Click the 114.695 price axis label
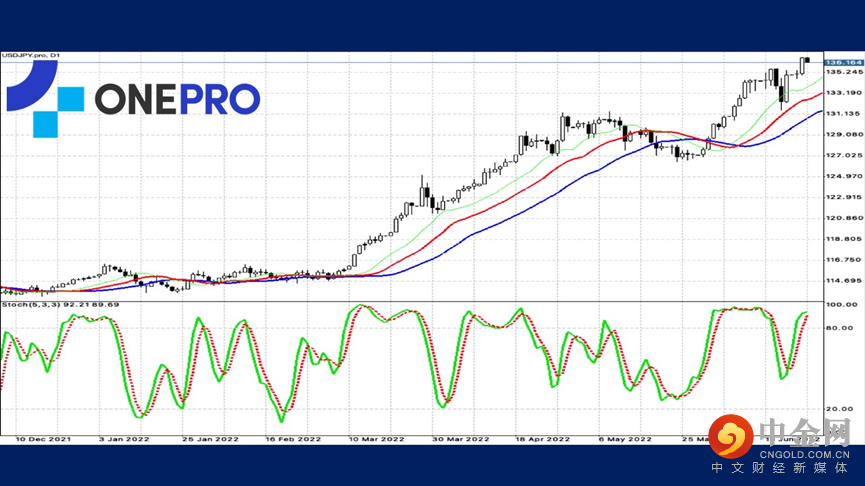Viewport: 865px width, 486px height. point(844,281)
